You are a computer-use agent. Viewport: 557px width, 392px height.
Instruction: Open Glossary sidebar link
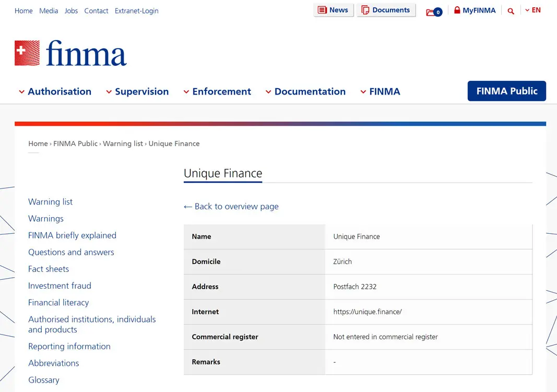[44, 380]
